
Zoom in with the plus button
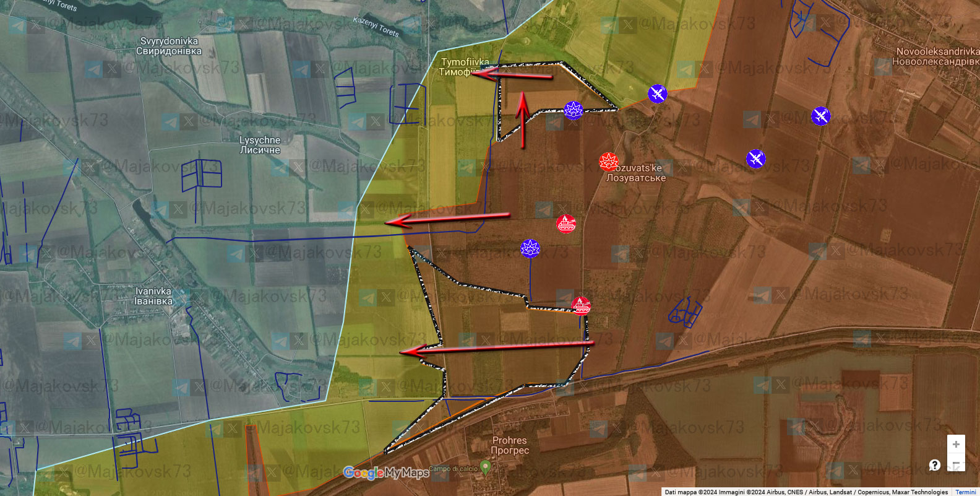(x=956, y=444)
